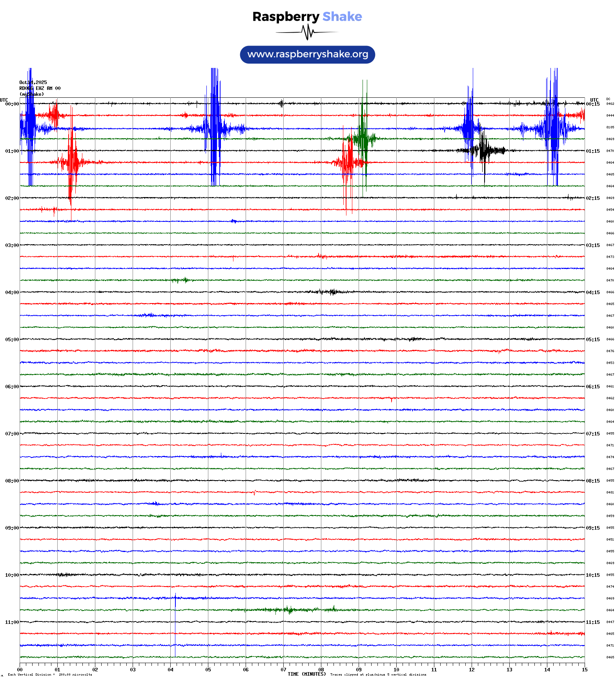Click the 01:15 row label on the right
The width and height of the screenshot is (616, 680).
(592, 151)
